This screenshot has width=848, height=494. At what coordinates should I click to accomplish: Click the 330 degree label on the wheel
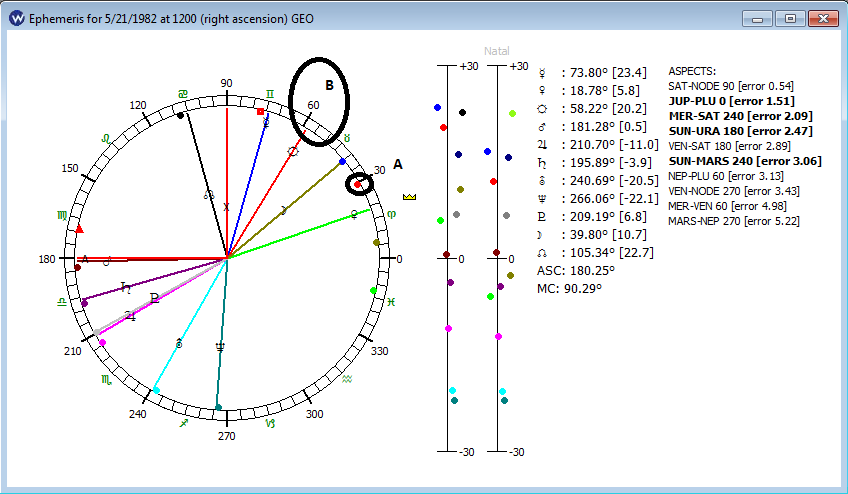coord(379,351)
